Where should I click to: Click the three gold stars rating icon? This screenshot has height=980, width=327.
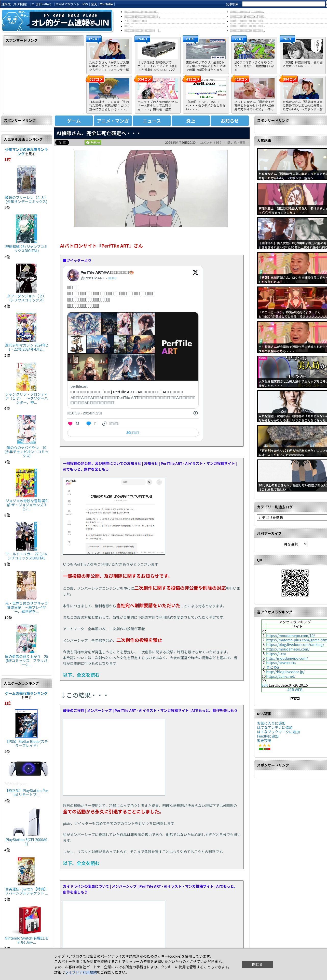coord(264,745)
